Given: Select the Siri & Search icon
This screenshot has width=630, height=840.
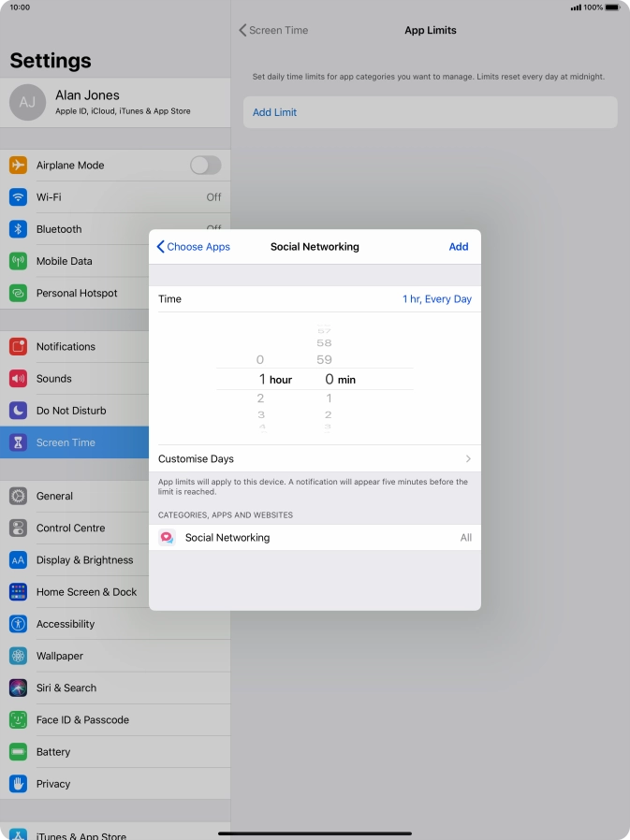Looking at the screenshot, I should tap(18, 688).
